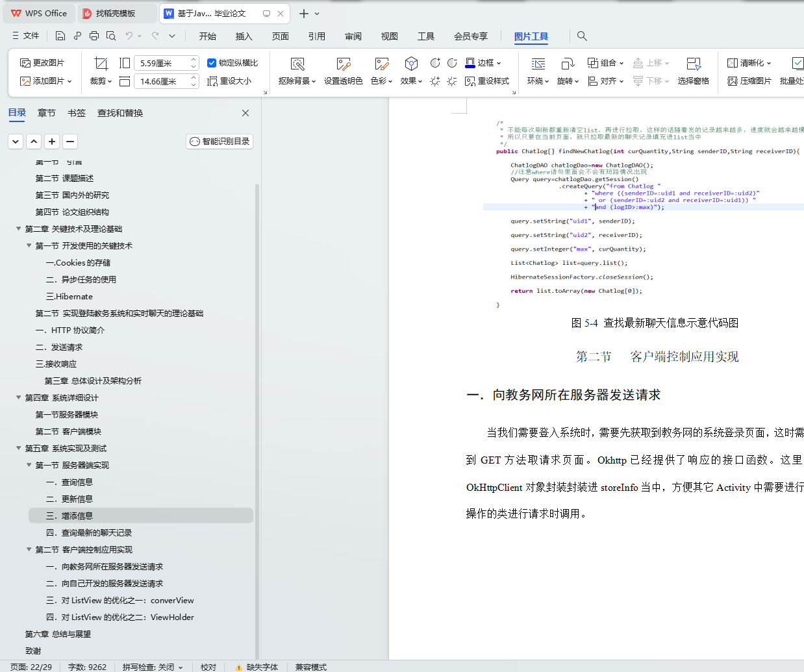Image resolution: width=804 pixels, height=672 pixels.
Task: Click increase contrast icon
Action: point(435,63)
